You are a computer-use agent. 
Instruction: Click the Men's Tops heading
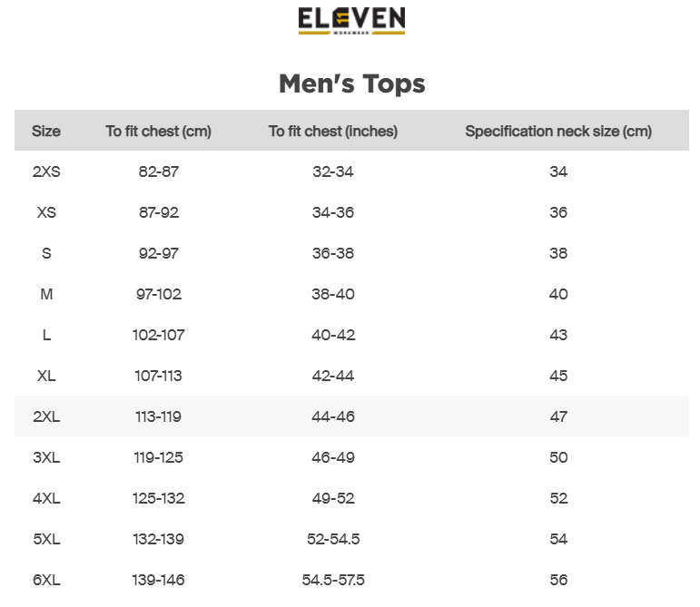351,84
